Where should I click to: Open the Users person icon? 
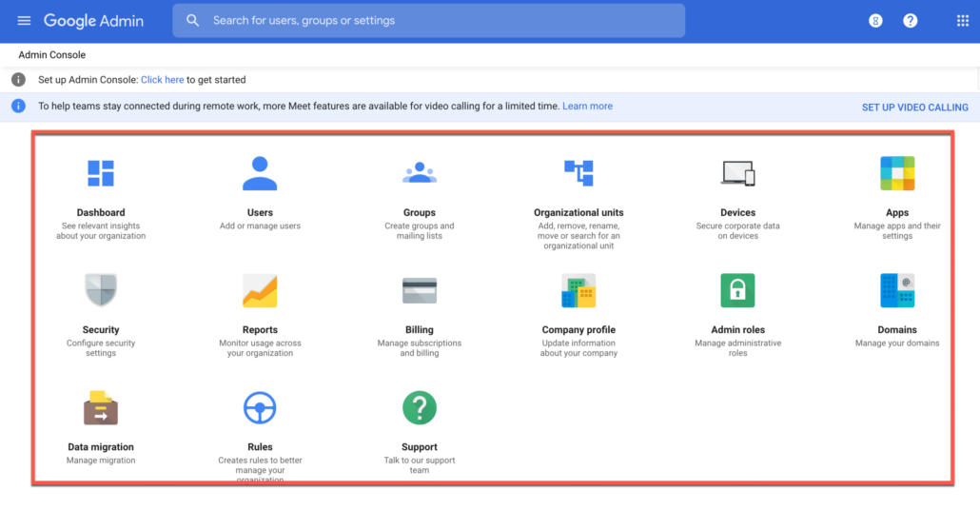click(x=260, y=173)
